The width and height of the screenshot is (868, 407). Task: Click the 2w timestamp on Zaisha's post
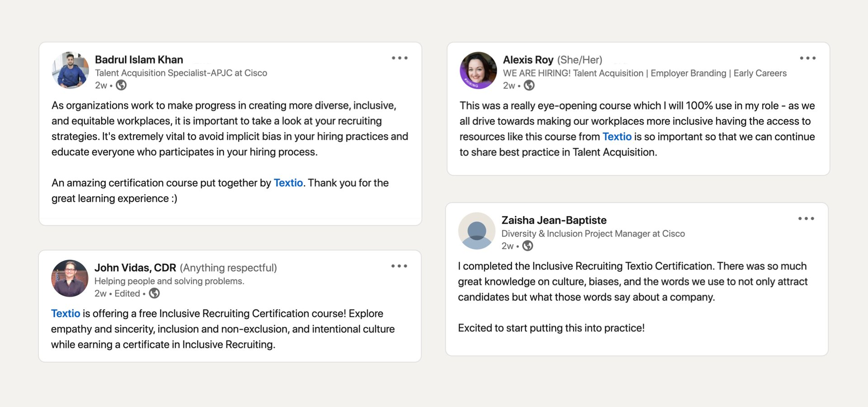[x=507, y=246]
